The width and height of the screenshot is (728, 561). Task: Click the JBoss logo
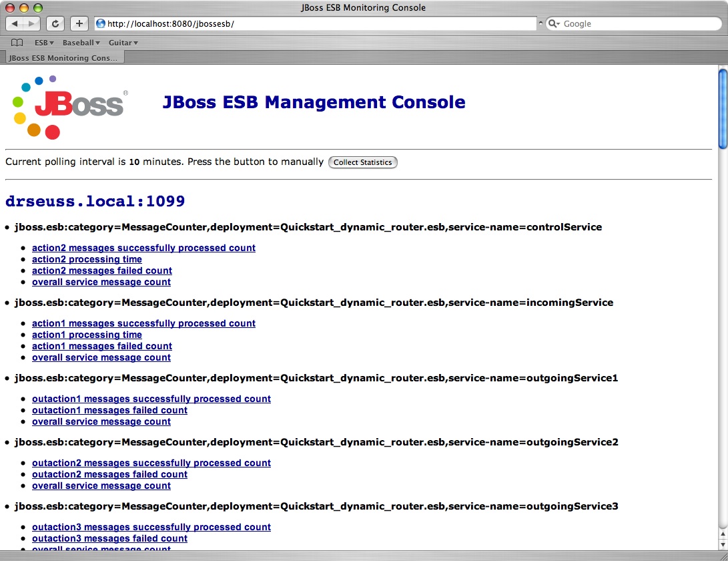69,108
